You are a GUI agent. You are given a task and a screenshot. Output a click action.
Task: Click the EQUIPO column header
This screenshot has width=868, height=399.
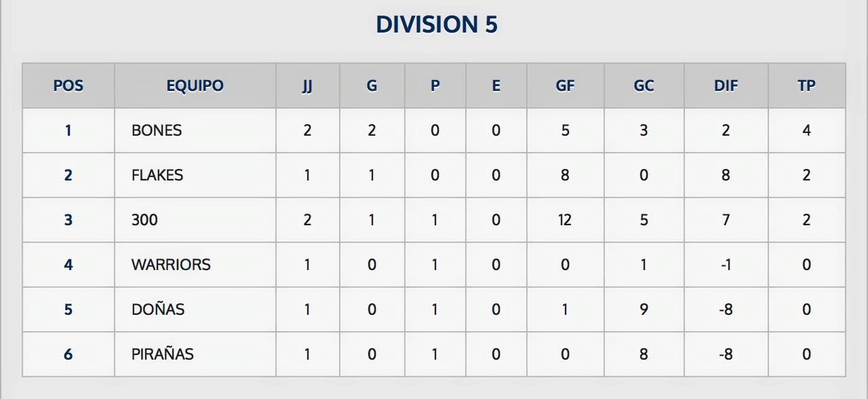195,86
